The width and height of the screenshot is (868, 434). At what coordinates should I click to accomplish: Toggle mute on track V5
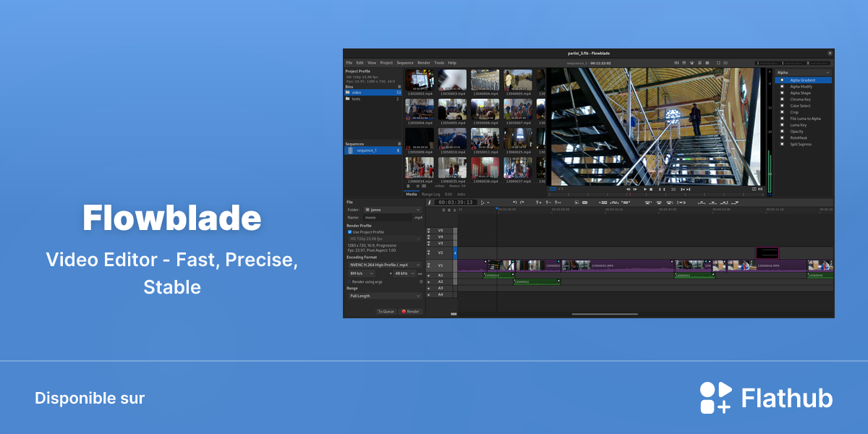[428, 231]
